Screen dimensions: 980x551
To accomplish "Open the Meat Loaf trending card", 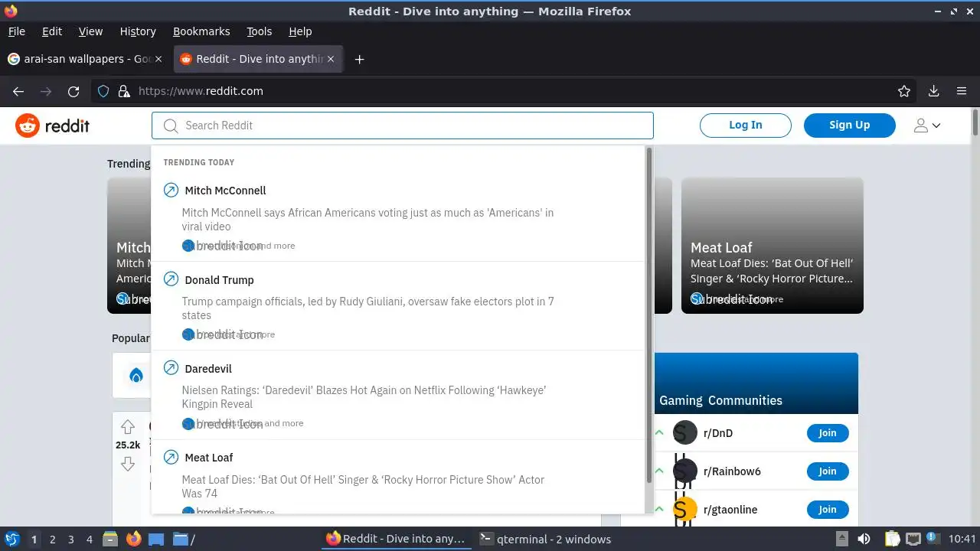I will tap(773, 246).
